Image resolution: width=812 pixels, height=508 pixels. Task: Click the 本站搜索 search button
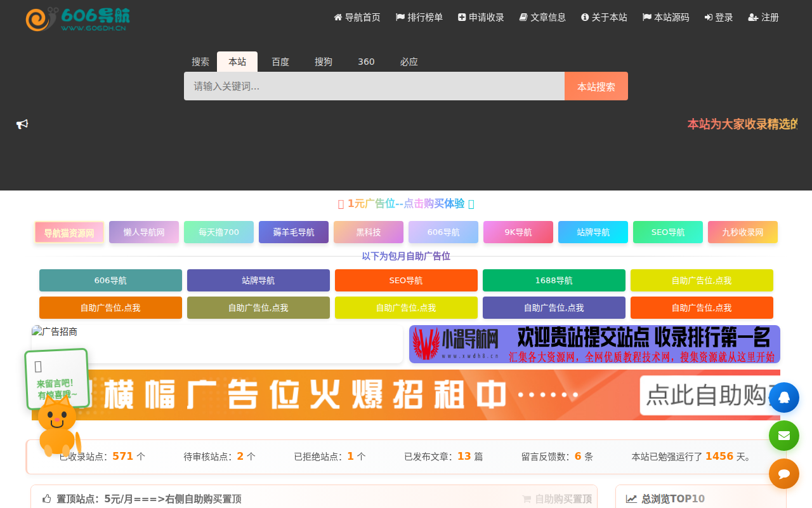click(x=596, y=86)
